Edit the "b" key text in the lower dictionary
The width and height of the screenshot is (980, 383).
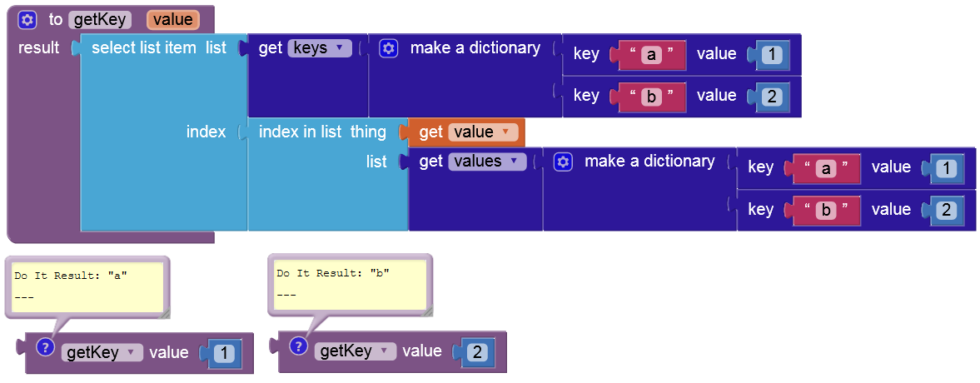(x=826, y=210)
